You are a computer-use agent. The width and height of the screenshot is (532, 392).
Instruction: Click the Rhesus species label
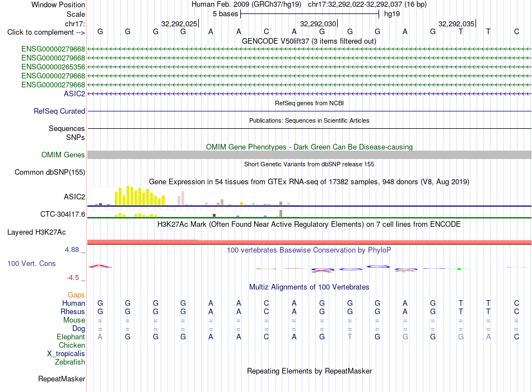[x=73, y=311]
